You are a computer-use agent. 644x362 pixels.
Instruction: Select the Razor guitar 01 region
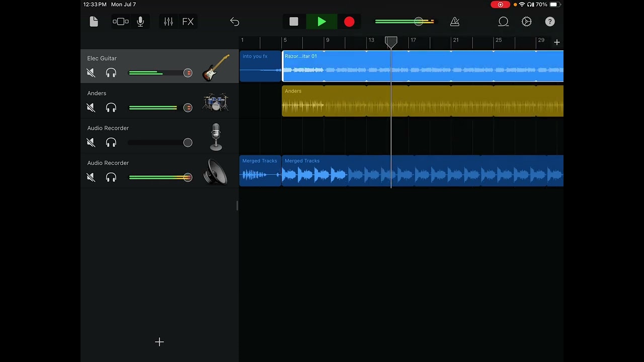[423, 66]
